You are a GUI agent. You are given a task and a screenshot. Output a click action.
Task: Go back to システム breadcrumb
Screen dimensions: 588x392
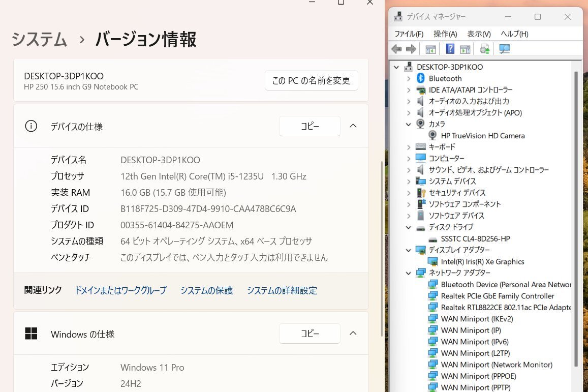tap(39, 39)
